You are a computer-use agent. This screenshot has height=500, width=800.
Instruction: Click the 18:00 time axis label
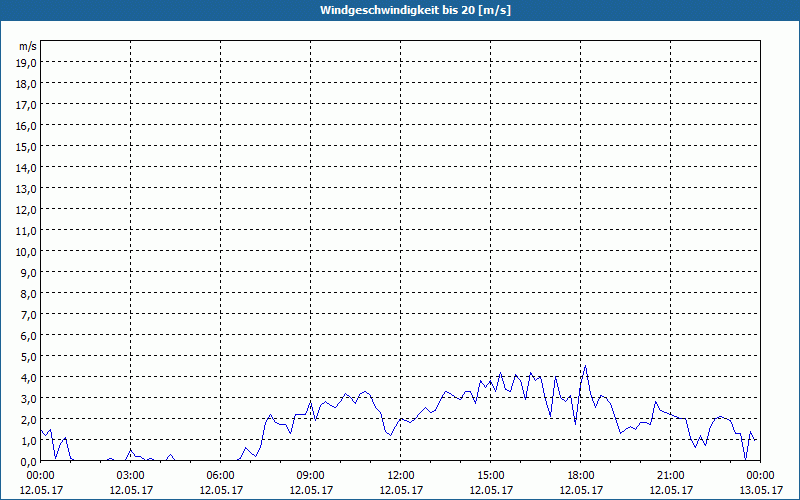click(581, 476)
